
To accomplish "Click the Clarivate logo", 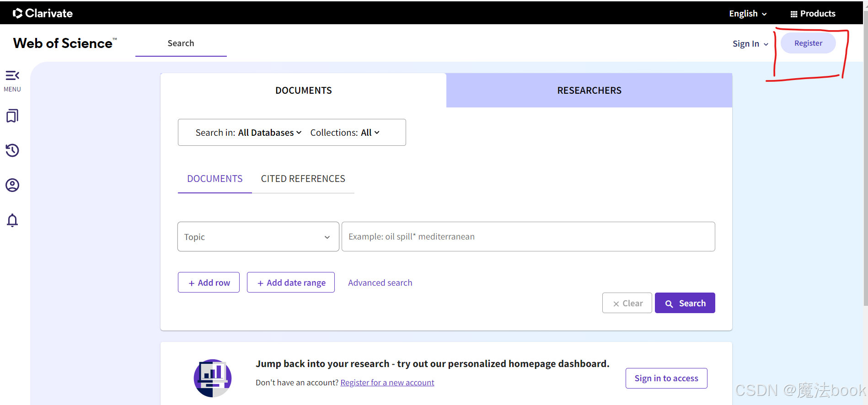I will click(x=43, y=13).
